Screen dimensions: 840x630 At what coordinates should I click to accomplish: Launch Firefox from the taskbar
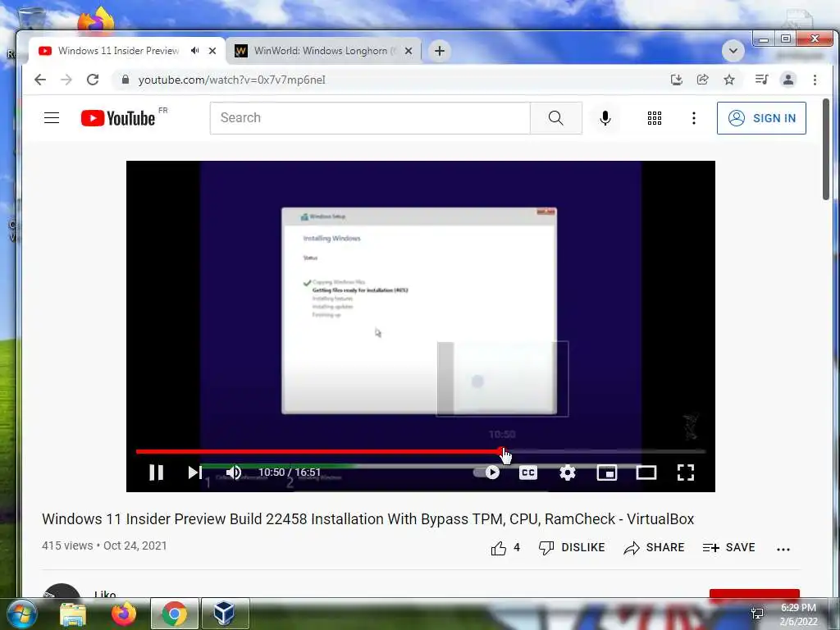pos(123,614)
